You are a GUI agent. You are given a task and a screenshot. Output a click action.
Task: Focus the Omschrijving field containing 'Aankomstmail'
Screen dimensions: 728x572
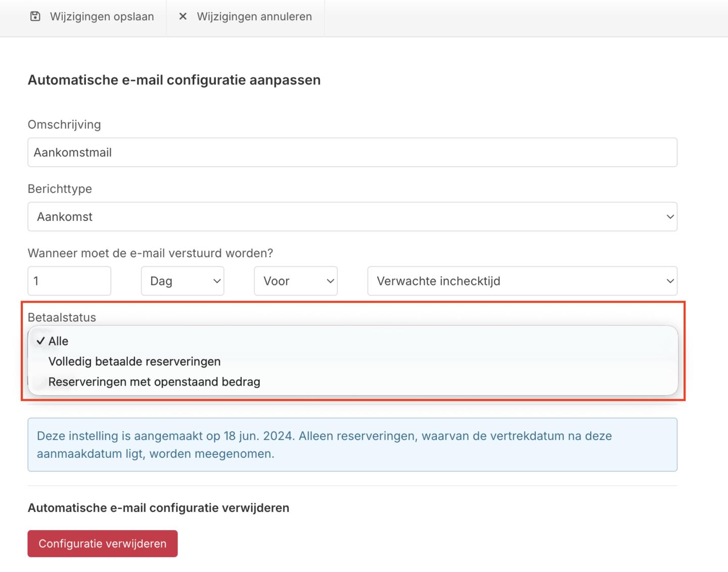[x=352, y=153]
